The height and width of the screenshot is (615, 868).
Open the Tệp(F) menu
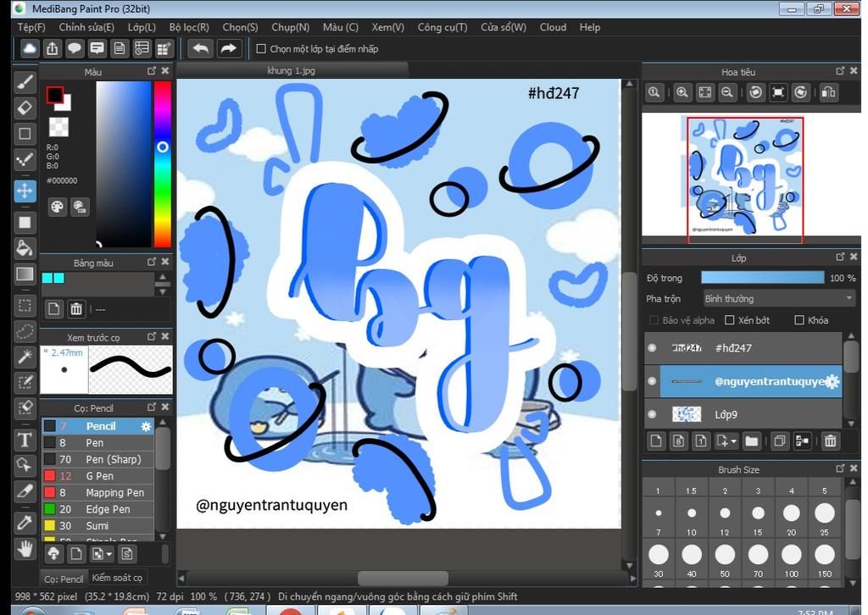point(31,27)
